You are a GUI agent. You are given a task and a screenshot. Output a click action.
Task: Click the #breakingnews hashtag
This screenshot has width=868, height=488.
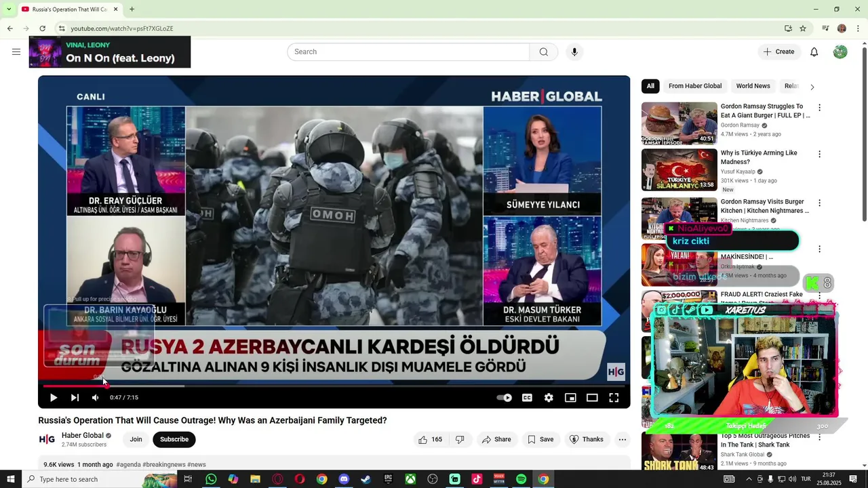click(x=164, y=465)
